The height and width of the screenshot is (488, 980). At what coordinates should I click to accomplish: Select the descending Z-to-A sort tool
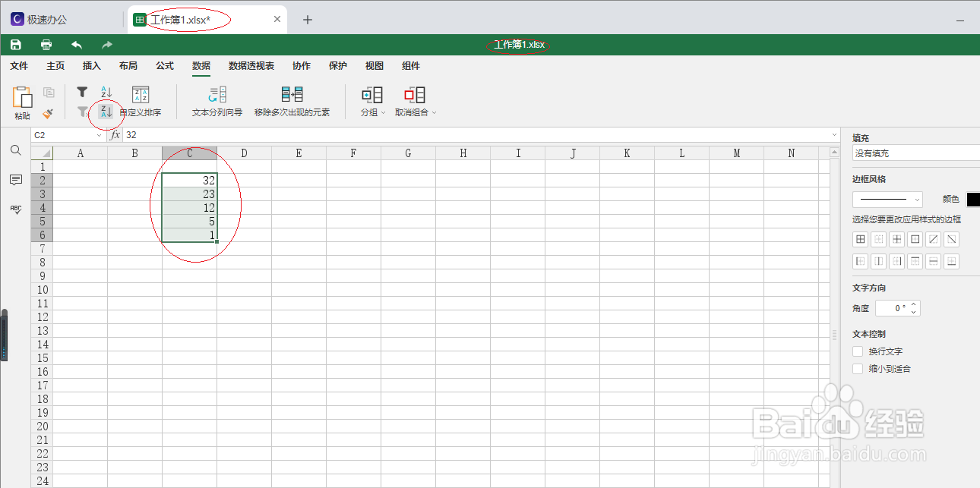coord(106,112)
